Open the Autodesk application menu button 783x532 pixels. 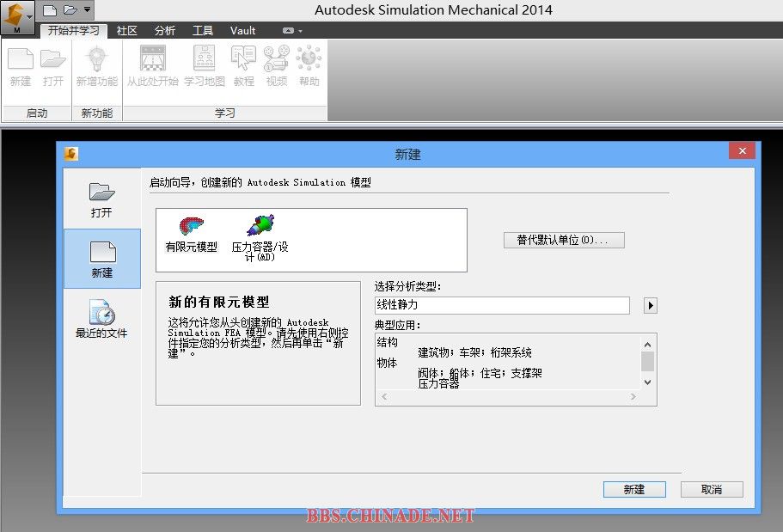[x=17, y=18]
